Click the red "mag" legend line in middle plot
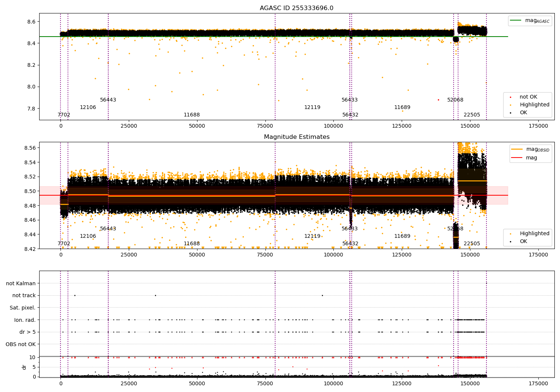Screen dimensions: 560x392 pos(517,158)
